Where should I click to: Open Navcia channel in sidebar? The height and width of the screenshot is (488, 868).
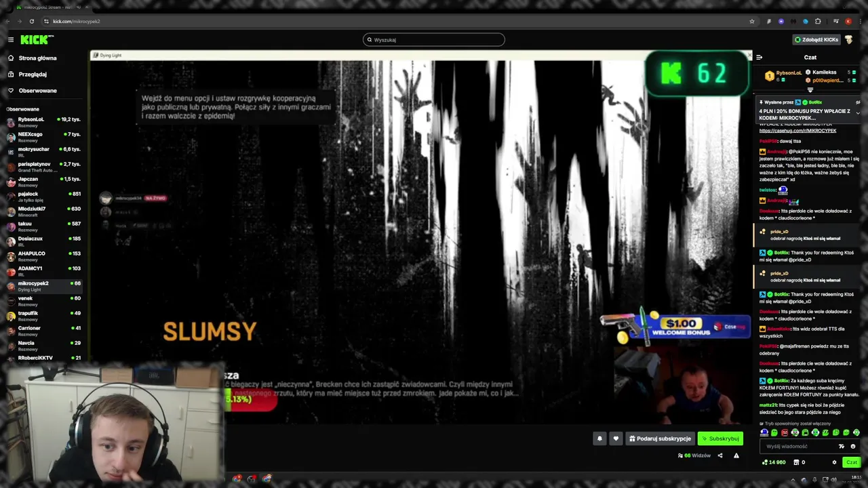pyautogui.click(x=43, y=346)
